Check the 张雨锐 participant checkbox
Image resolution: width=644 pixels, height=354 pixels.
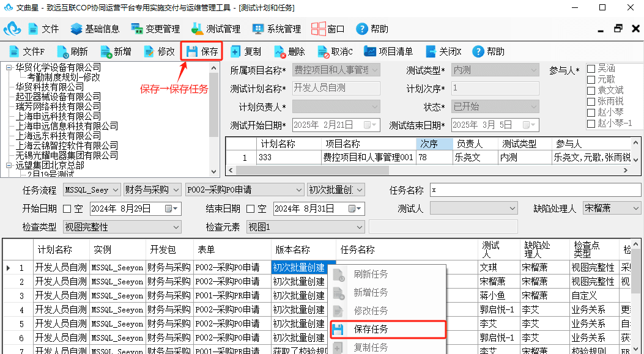coord(591,101)
